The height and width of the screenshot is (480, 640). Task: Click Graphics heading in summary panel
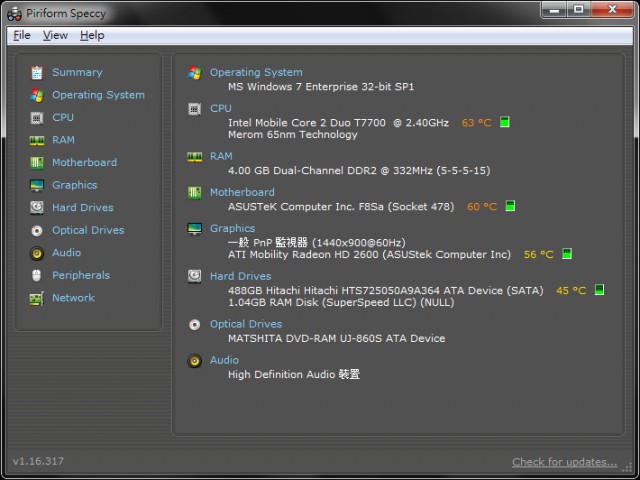(x=232, y=229)
